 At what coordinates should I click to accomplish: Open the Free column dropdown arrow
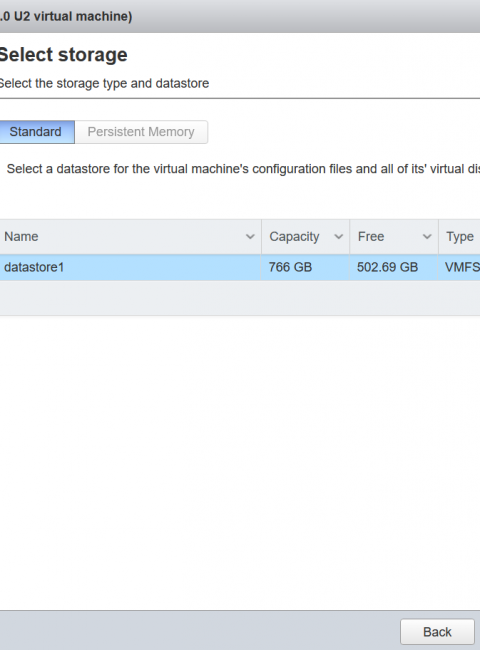pos(427,237)
